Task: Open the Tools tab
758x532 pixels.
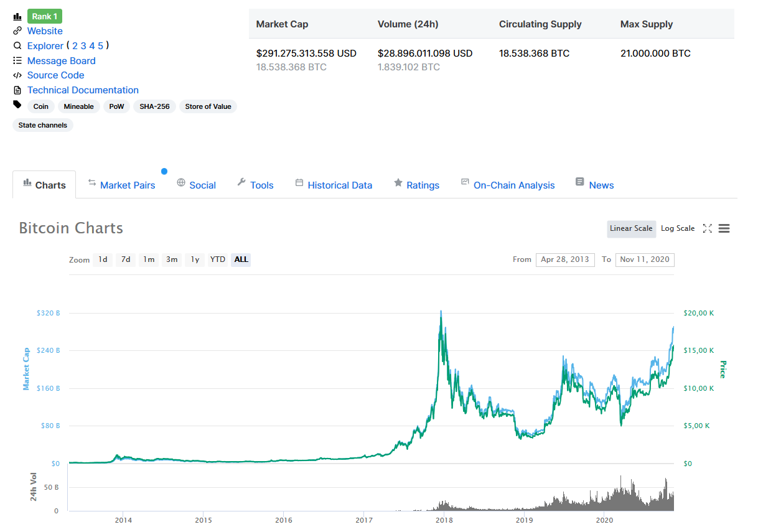Action: coord(255,185)
